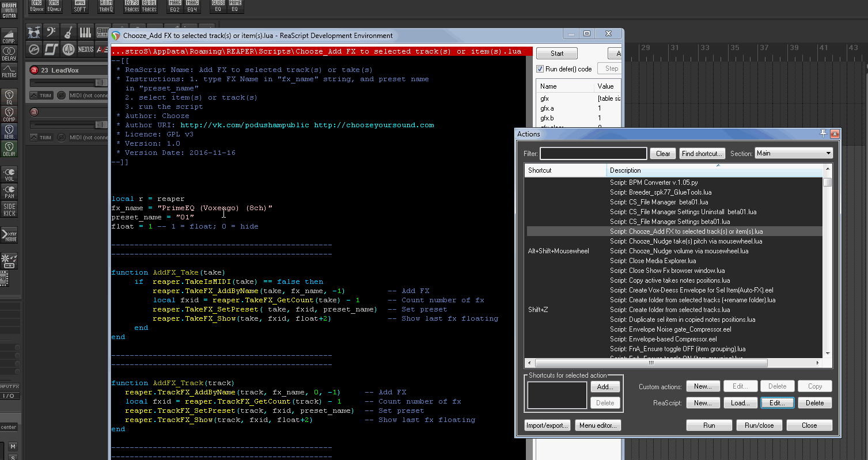Image resolution: width=868 pixels, height=460 pixels.
Task: Open the Section dropdown showing Main
Action: [x=794, y=154]
